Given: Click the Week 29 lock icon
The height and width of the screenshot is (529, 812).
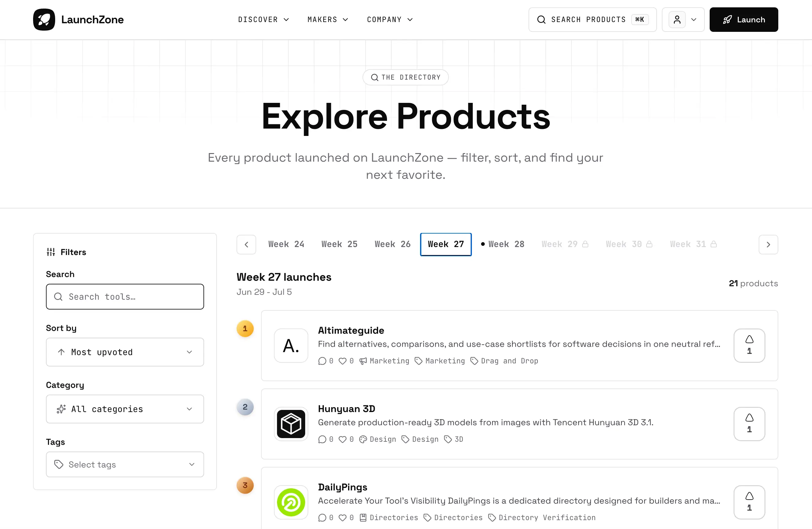Looking at the screenshot, I should click(585, 244).
